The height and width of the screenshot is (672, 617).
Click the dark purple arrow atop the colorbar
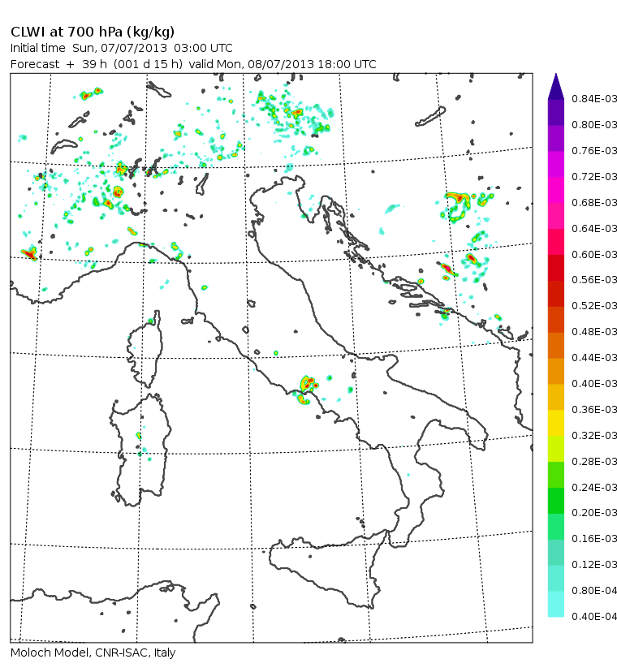tap(555, 87)
